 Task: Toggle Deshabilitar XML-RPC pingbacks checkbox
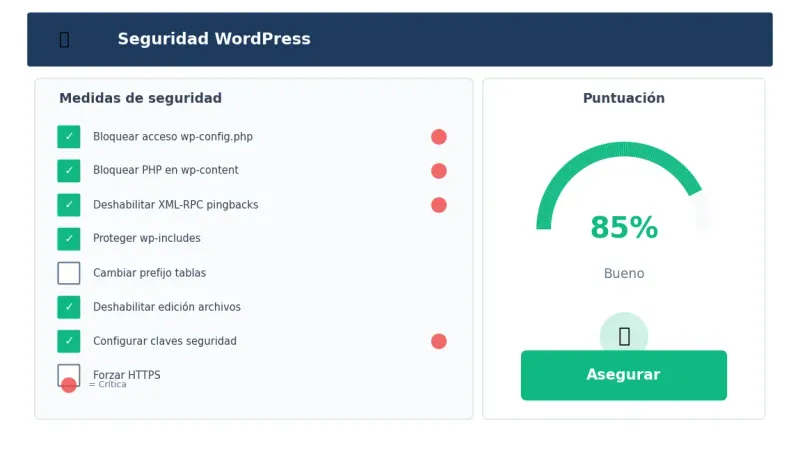68,205
